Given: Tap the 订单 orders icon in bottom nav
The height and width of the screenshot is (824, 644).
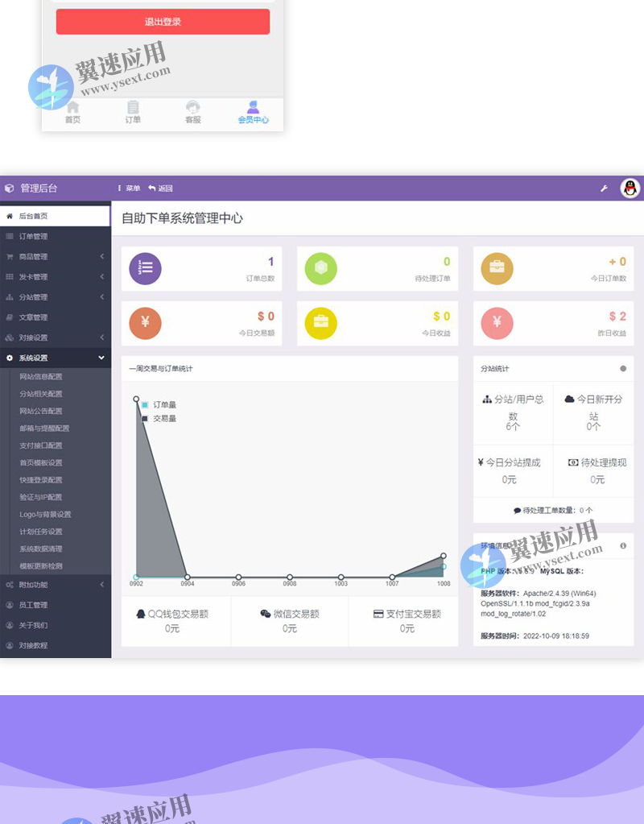Looking at the screenshot, I should pyautogui.click(x=132, y=111).
